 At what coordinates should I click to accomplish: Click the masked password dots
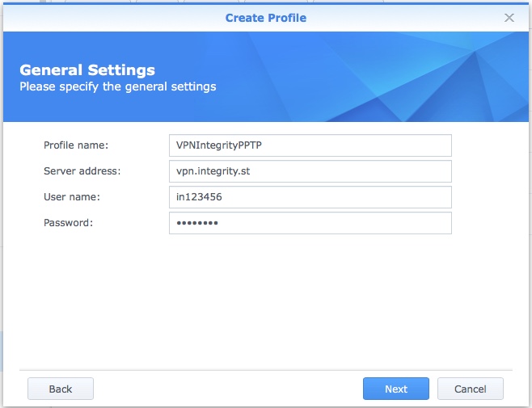point(197,224)
